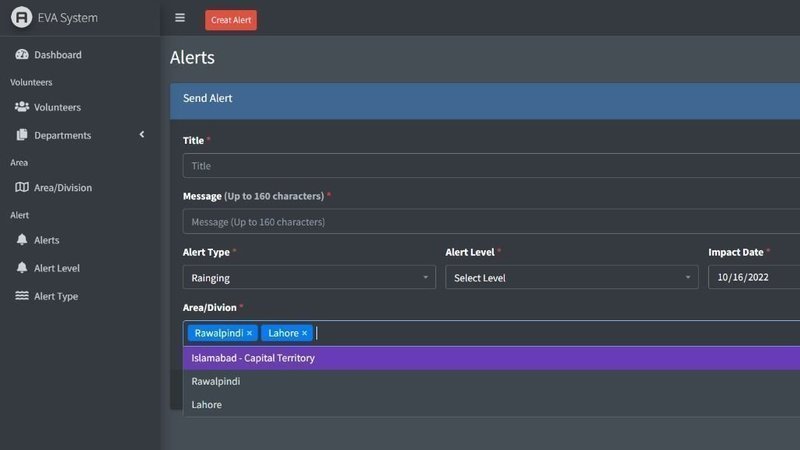Click the Departments copy icon
800x450 pixels.
(x=22, y=135)
